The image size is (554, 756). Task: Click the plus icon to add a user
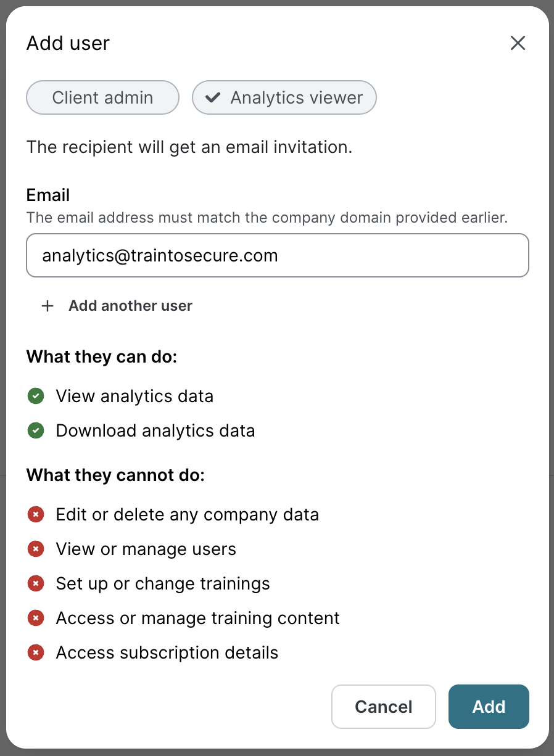[x=48, y=306]
